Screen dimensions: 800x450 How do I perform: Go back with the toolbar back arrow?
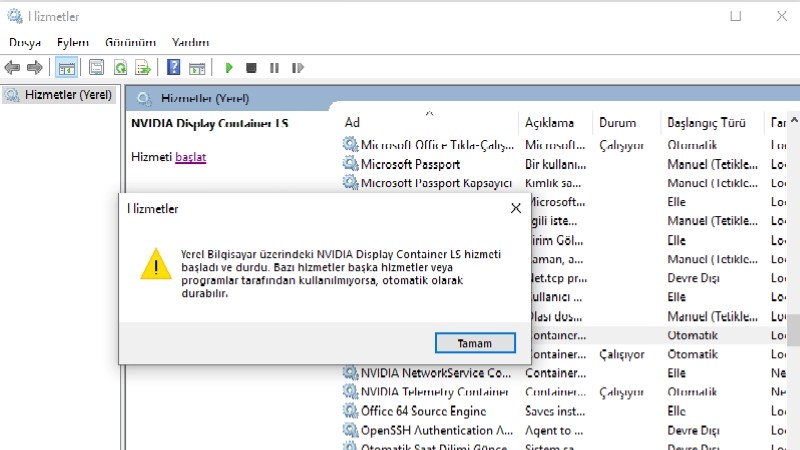click(x=12, y=68)
